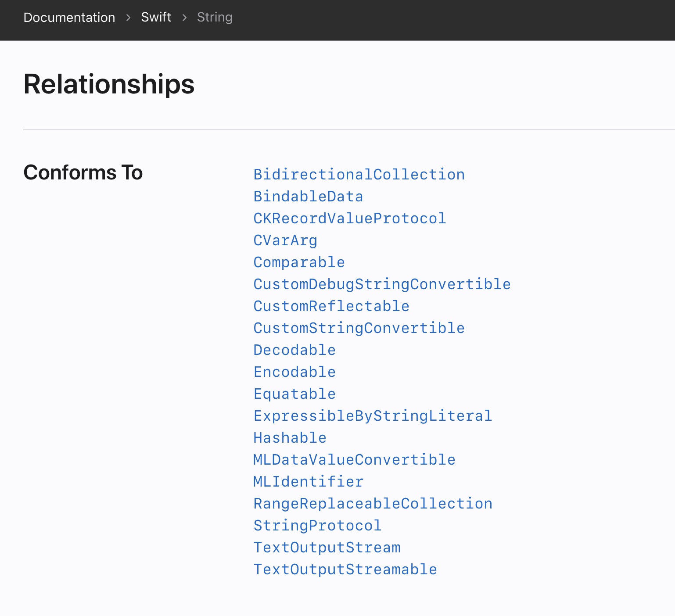Image resolution: width=675 pixels, height=616 pixels.
Task: Open MLDataValueConvertible documentation
Action: [x=354, y=460]
